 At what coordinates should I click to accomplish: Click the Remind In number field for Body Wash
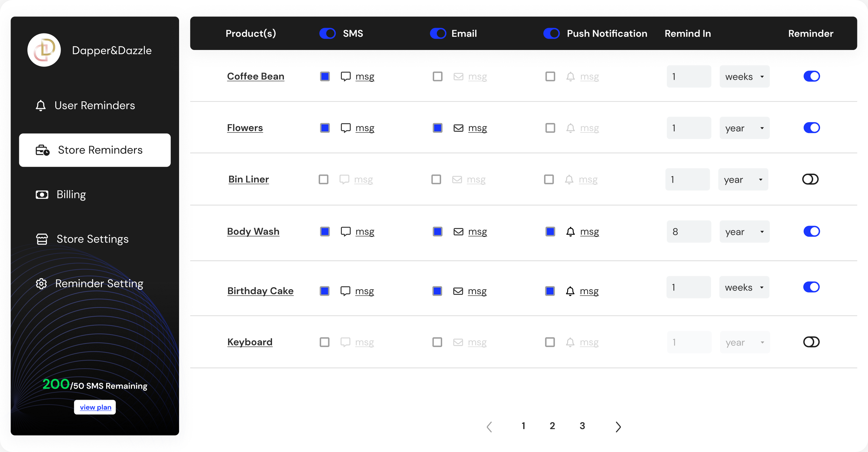(688, 232)
